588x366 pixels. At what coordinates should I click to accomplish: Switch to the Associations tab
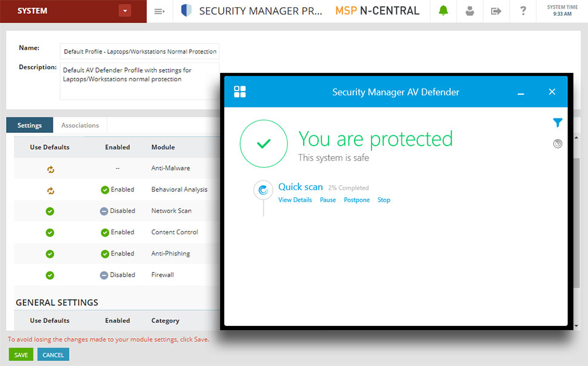click(80, 125)
